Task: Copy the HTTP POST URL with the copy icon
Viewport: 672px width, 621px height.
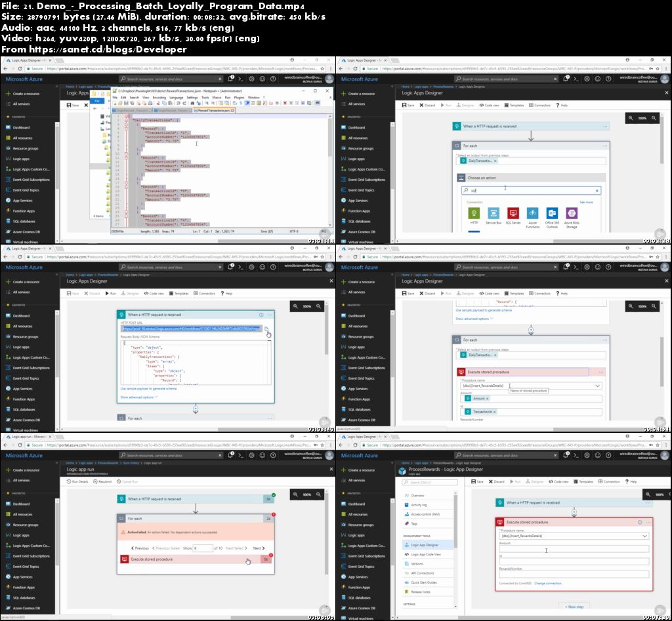Action: coord(266,329)
